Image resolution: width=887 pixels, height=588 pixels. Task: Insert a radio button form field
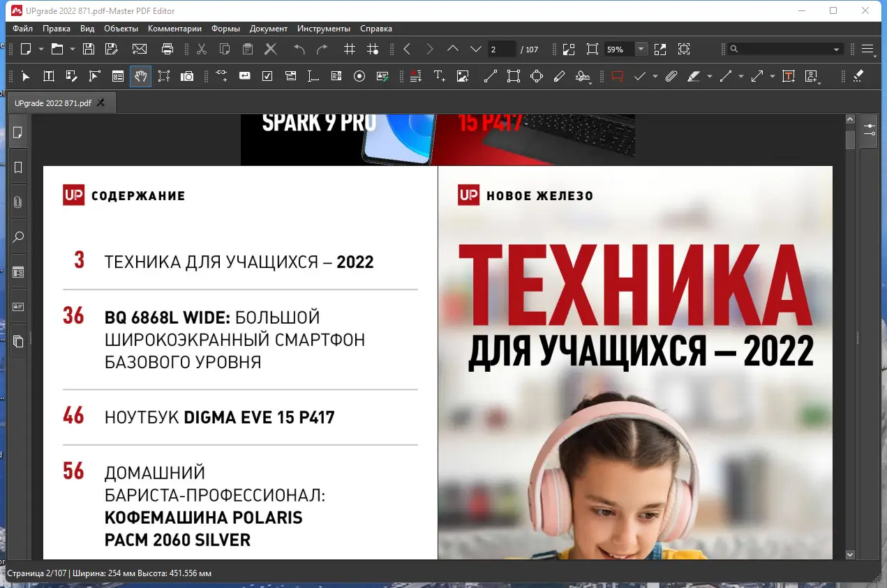pyautogui.click(x=359, y=77)
